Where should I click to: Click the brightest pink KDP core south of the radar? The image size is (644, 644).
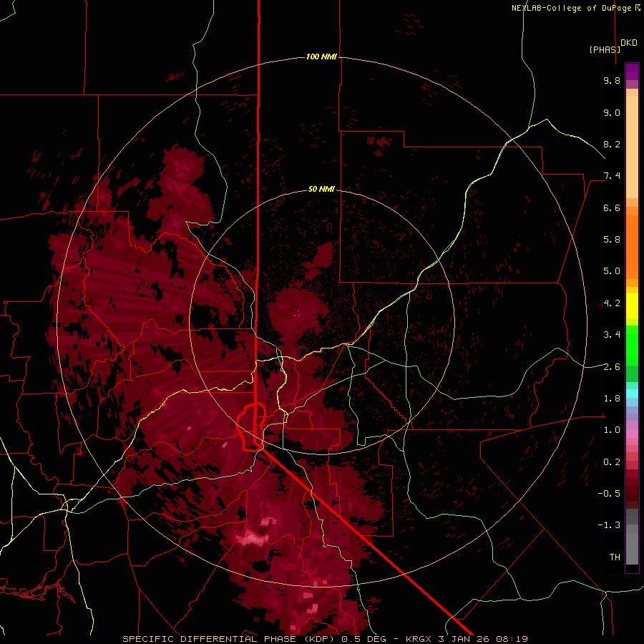(x=253, y=538)
